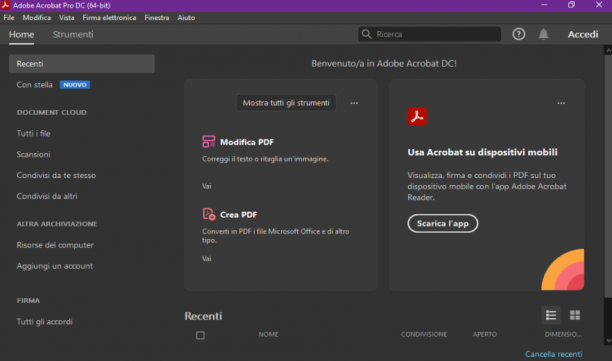
Task: Click the vertical scrollbar down arrow
Action: pos(608,341)
